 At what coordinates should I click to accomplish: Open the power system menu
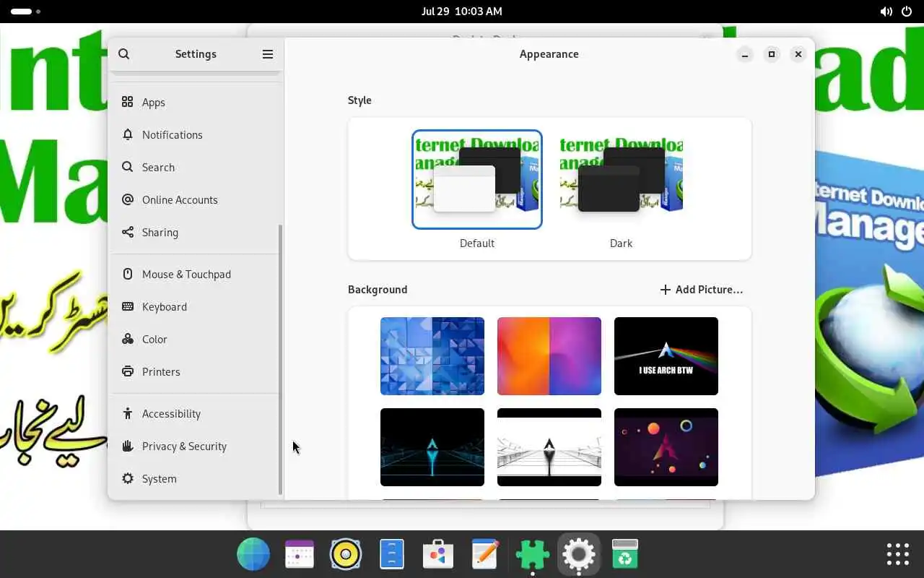pos(907,12)
